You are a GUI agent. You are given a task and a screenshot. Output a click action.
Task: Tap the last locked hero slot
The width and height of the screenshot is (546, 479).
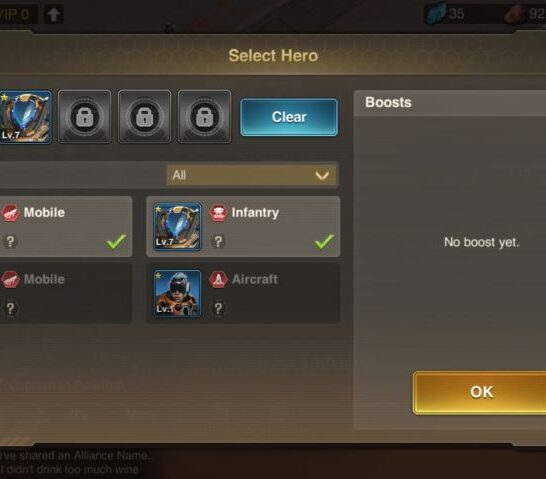click(x=204, y=117)
